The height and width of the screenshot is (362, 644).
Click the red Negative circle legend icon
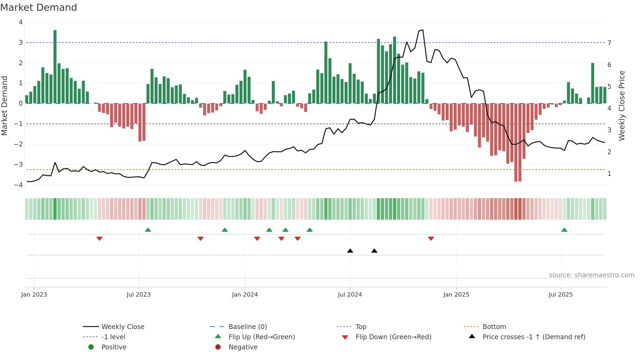click(218, 347)
